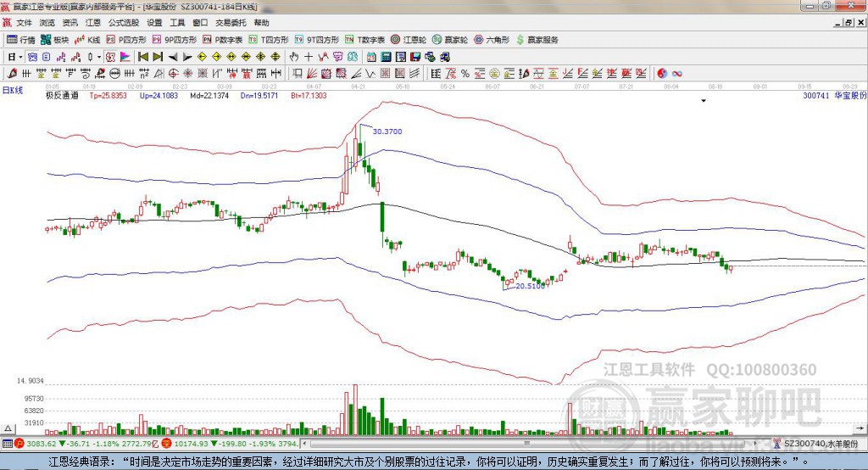
Task: Open the 赢家轮 wheel tool
Action: coord(450,40)
